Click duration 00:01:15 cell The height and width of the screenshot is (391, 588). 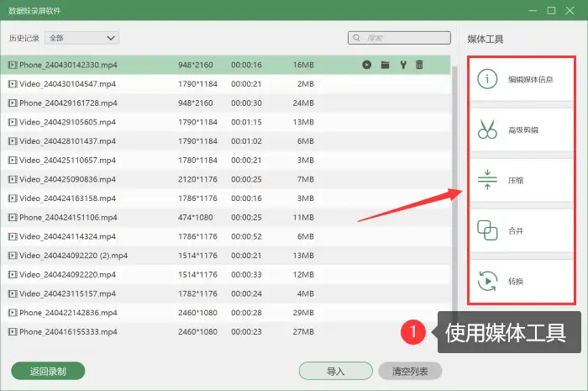tap(246, 122)
